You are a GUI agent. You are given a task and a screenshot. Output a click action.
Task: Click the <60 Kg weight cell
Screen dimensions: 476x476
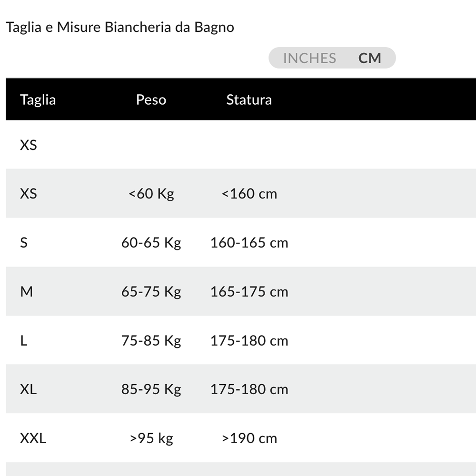point(151,194)
